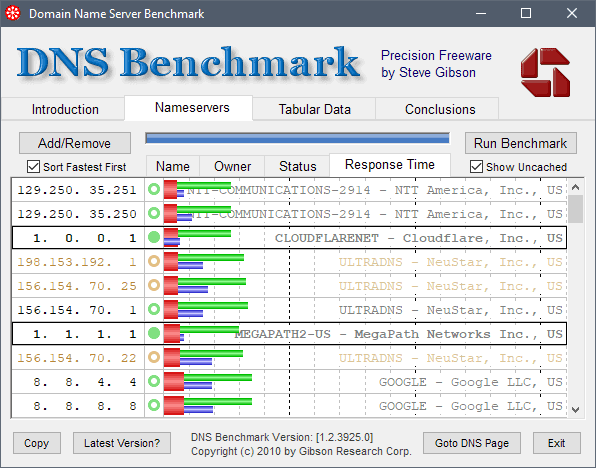
Task: Click solid green status dot for 1.0.0.1
Action: pos(154,237)
